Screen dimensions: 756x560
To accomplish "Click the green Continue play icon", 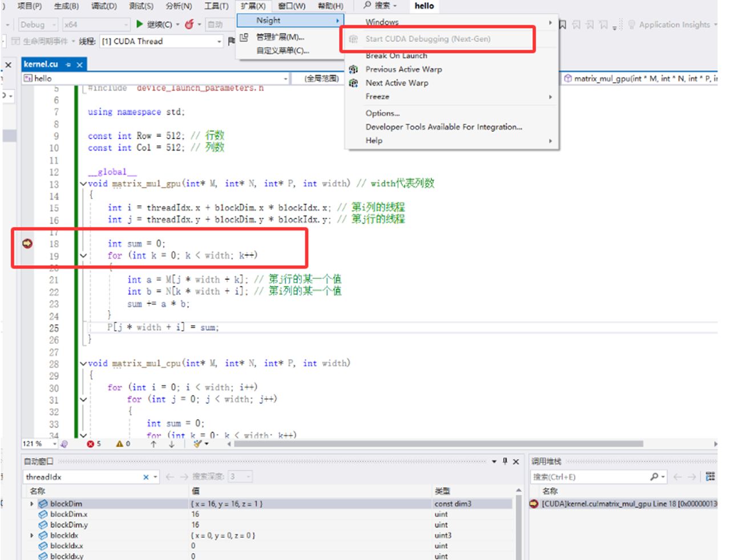I will tap(140, 25).
